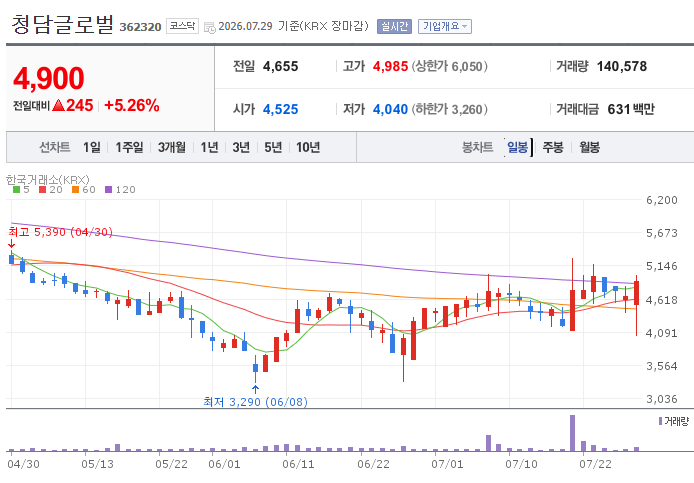Image resolution: width=694 pixels, height=483 pixels.
Task: Click the 06/01 date axis label
Action: tap(224, 464)
